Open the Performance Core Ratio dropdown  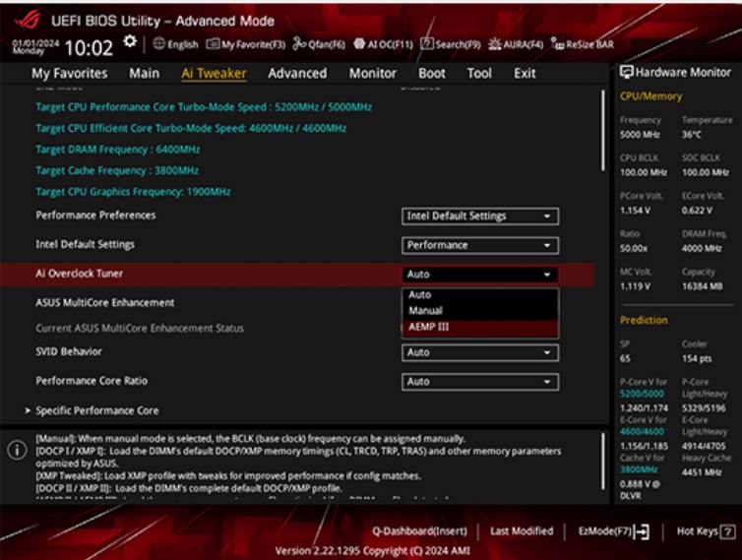click(480, 382)
